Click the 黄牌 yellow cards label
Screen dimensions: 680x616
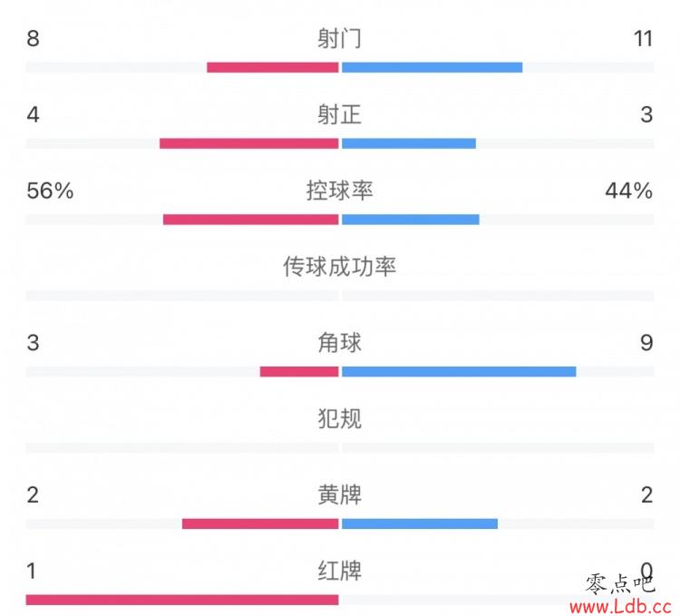tap(339, 495)
